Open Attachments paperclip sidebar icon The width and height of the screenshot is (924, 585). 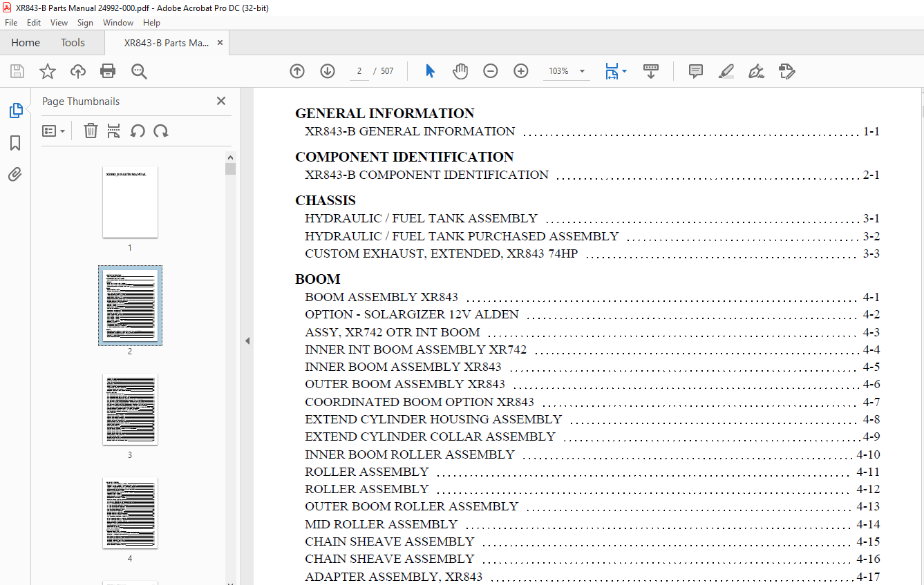15,174
